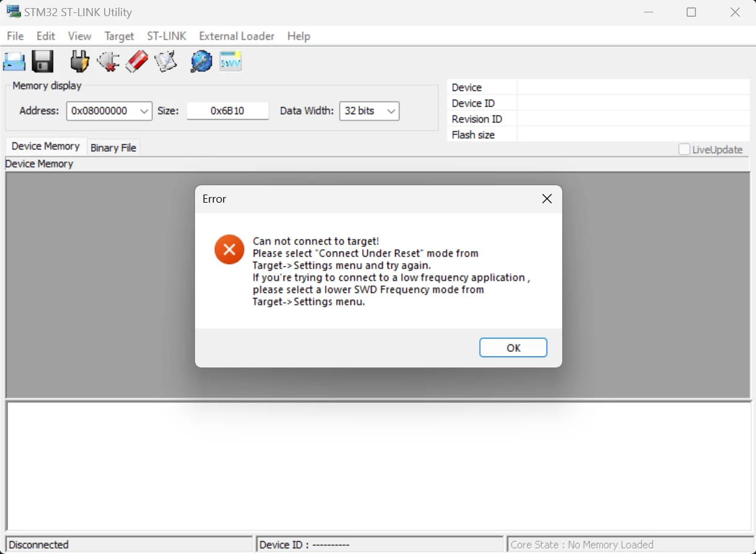Click the globe update icon in toolbar
Viewport: 756px width, 554px height.
coord(201,61)
